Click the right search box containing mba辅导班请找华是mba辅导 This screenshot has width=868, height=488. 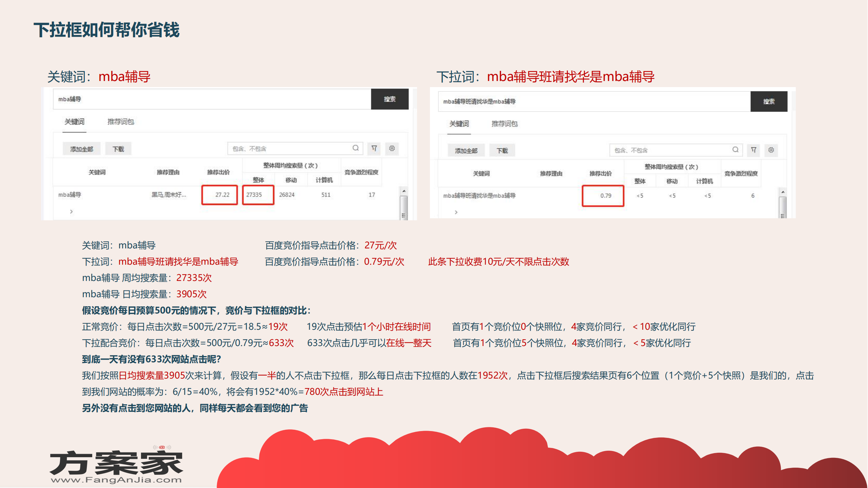click(594, 101)
